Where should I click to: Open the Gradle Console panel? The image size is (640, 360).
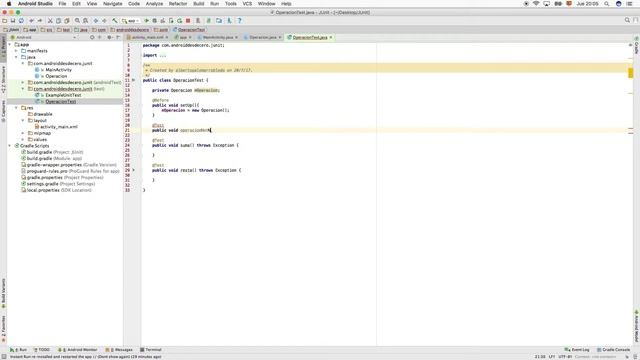pyautogui.click(x=613, y=350)
